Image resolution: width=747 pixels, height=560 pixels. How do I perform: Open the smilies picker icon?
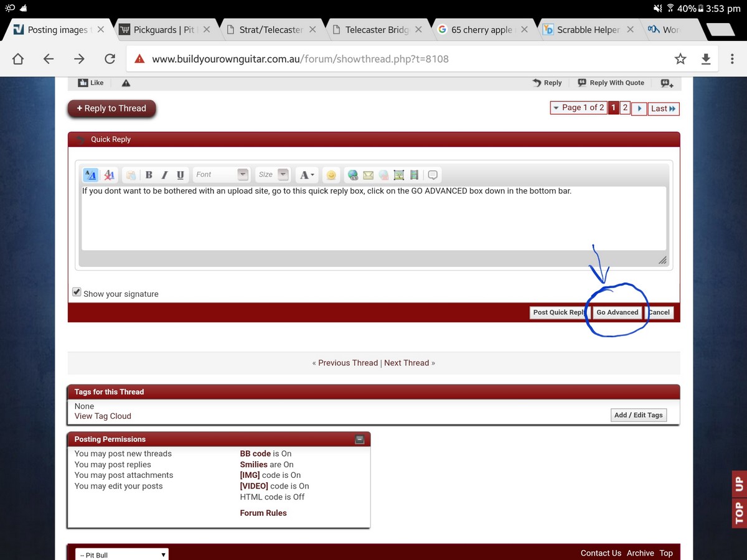(x=331, y=175)
